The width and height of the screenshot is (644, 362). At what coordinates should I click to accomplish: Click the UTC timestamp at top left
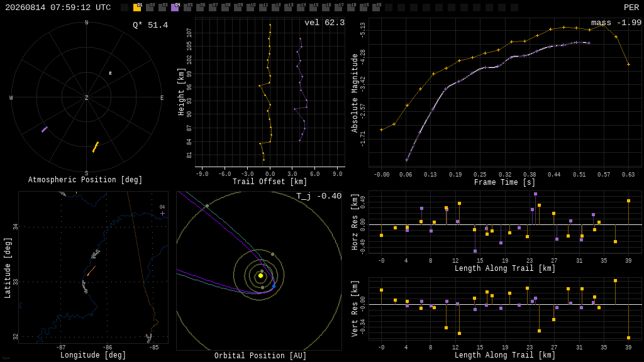(58, 8)
